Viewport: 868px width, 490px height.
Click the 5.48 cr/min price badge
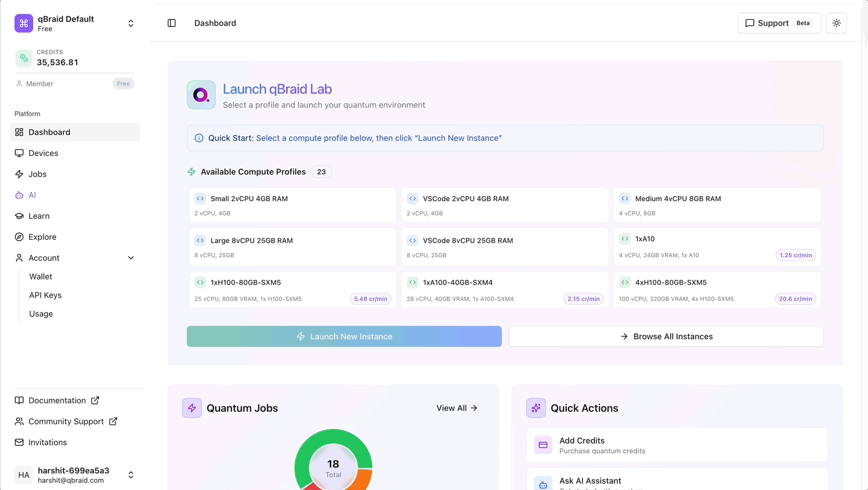pyautogui.click(x=371, y=299)
